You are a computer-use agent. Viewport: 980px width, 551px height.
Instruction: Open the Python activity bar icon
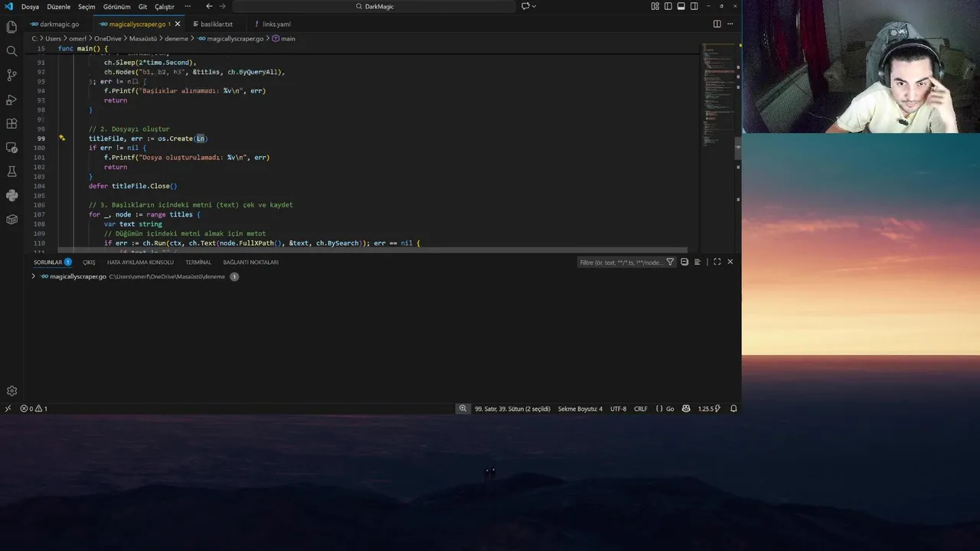pyautogui.click(x=11, y=196)
